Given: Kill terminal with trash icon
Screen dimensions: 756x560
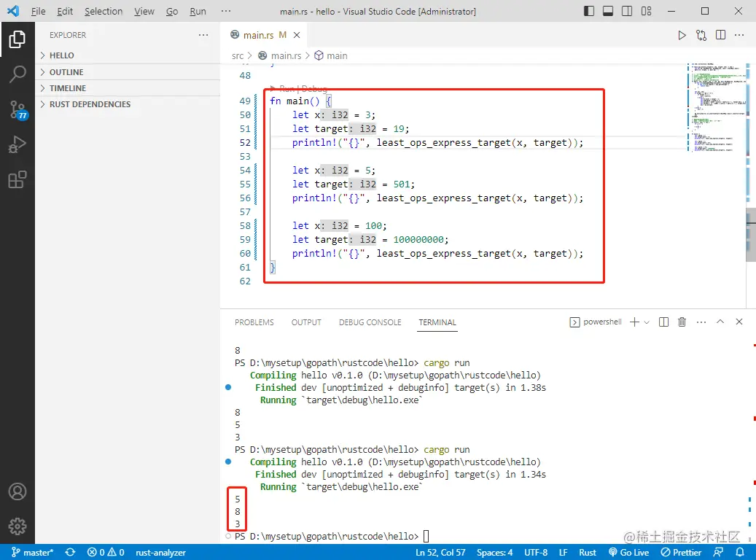Looking at the screenshot, I should coord(682,322).
